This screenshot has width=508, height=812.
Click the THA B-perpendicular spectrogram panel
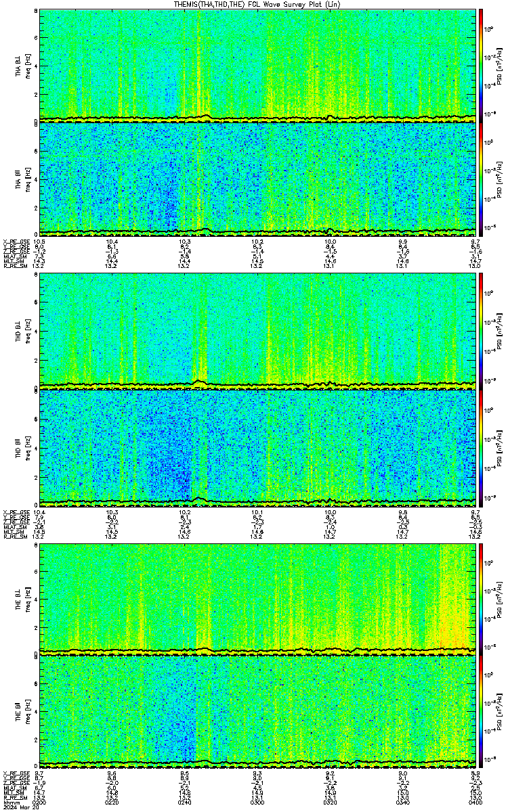point(256,66)
